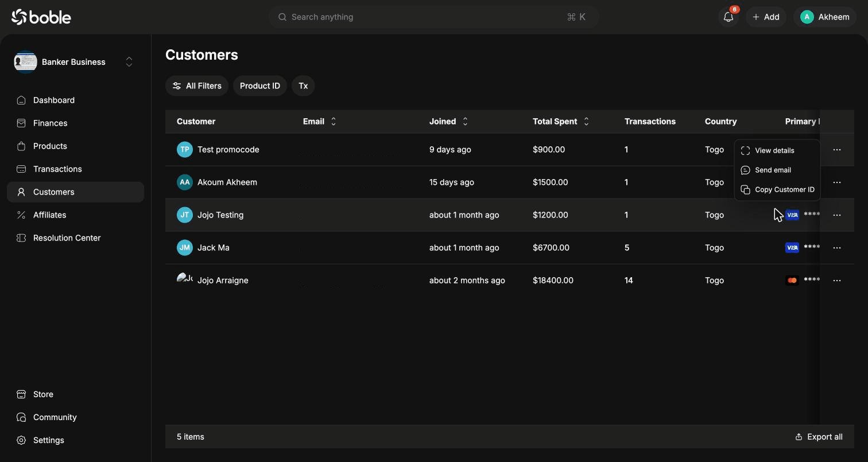Viewport: 868px width, 462px height.
Task: Click the Country column header
Action: point(720,121)
